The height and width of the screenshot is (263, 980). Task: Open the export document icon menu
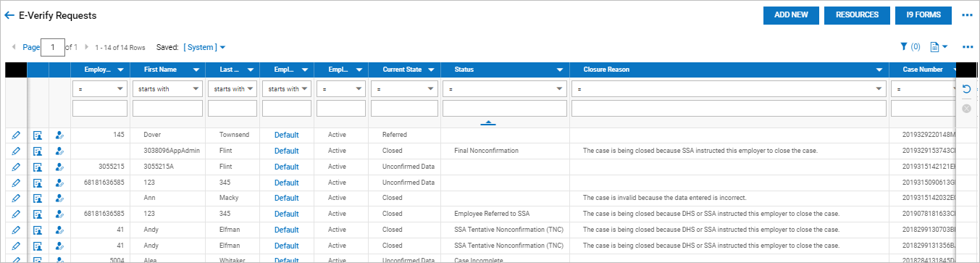pos(939,47)
